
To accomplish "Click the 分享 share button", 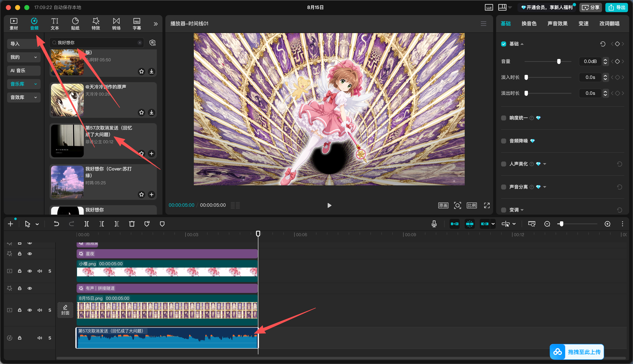I will point(591,8).
